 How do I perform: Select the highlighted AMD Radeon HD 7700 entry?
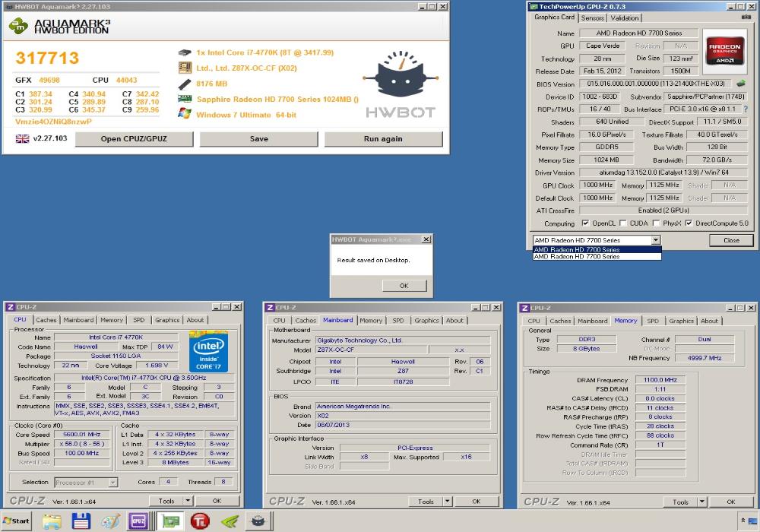pyautogui.click(x=597, y=249)
